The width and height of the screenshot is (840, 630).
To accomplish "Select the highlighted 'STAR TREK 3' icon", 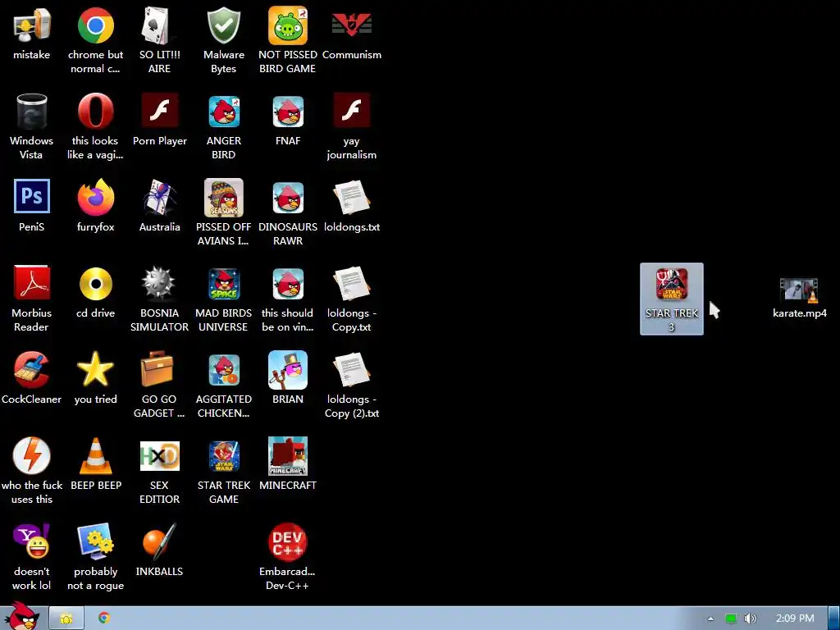I will tap(672, 299).
